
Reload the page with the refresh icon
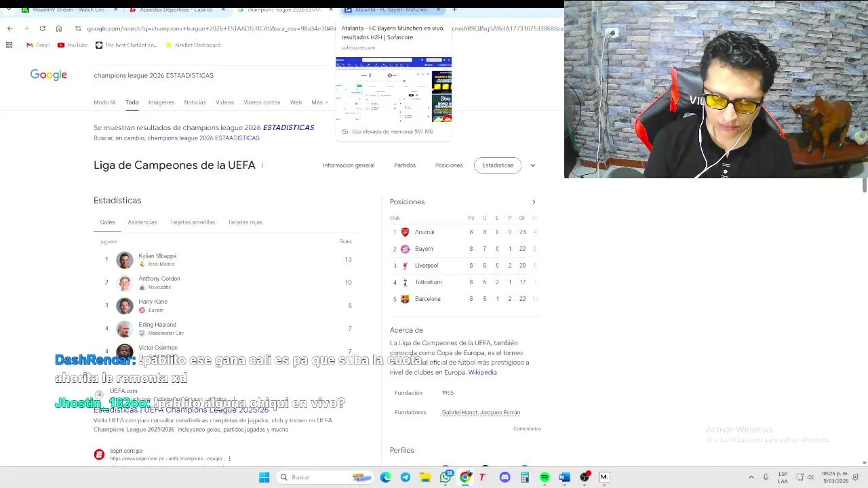(42, 28)
